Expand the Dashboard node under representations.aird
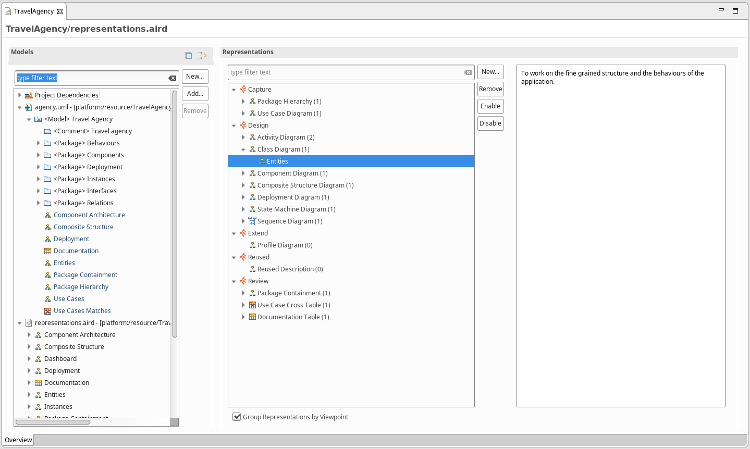 tap(29, 359)
